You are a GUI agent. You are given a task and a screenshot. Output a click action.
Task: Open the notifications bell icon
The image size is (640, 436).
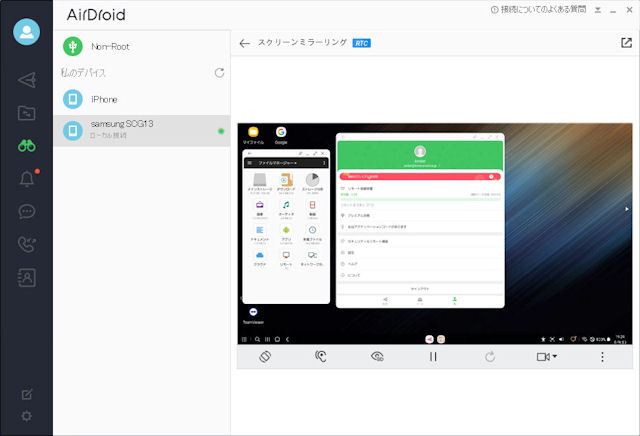pyautogui.click(x=27, y=178)
